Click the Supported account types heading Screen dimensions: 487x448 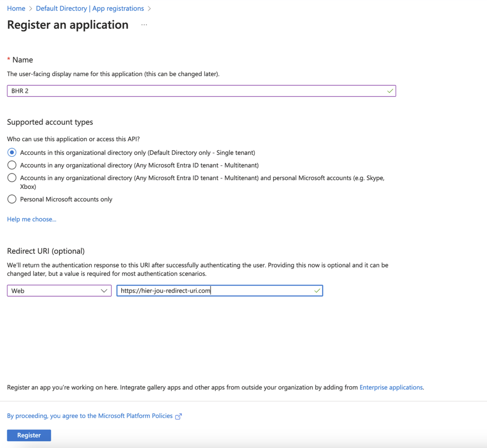point(50,122)
